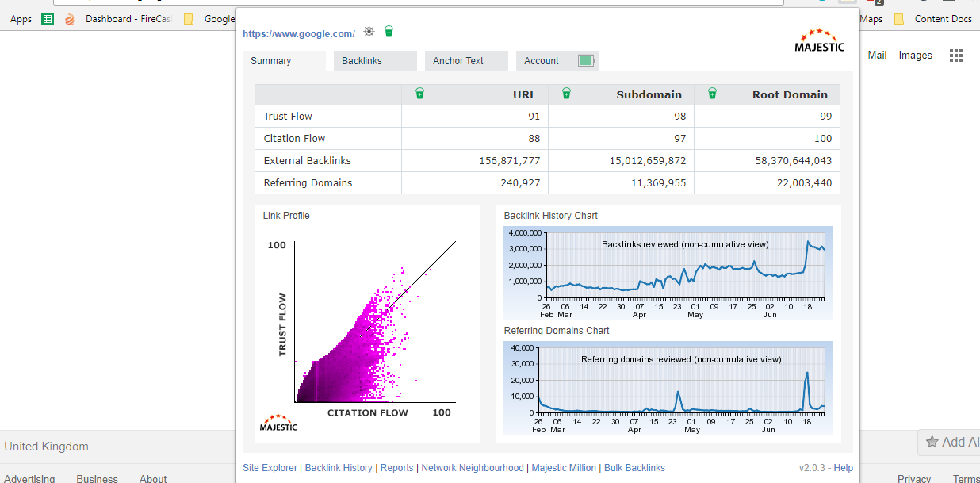Click the Subdomain Citation Flow value 97
Image resolution: width=980 pixels, height=483 pixels.
pyautogui.click(x=680, y=139)
